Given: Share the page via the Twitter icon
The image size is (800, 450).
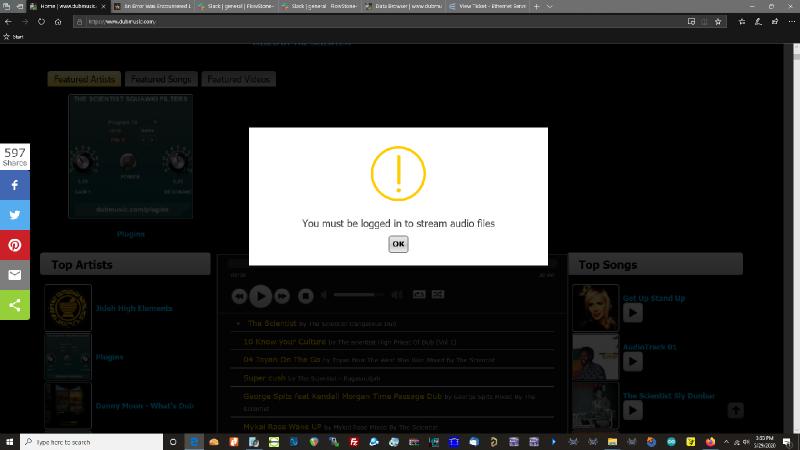Looking at the screenshot, I should click(x=15, y=215).
